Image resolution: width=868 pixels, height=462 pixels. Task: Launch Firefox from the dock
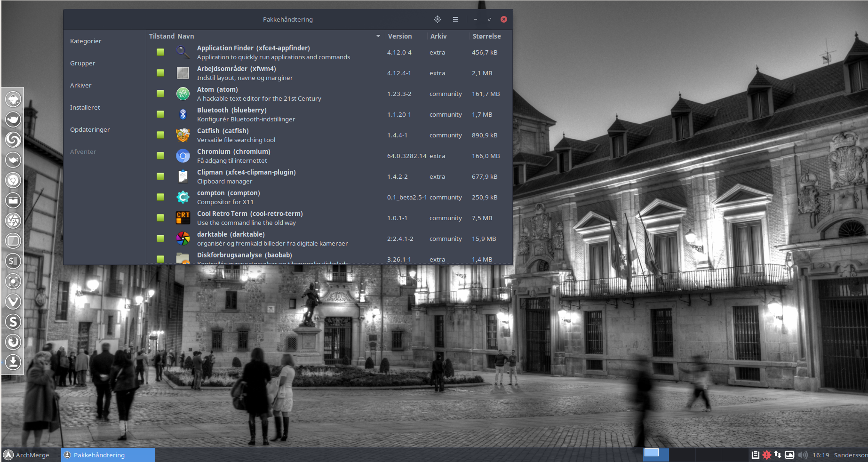13,342
